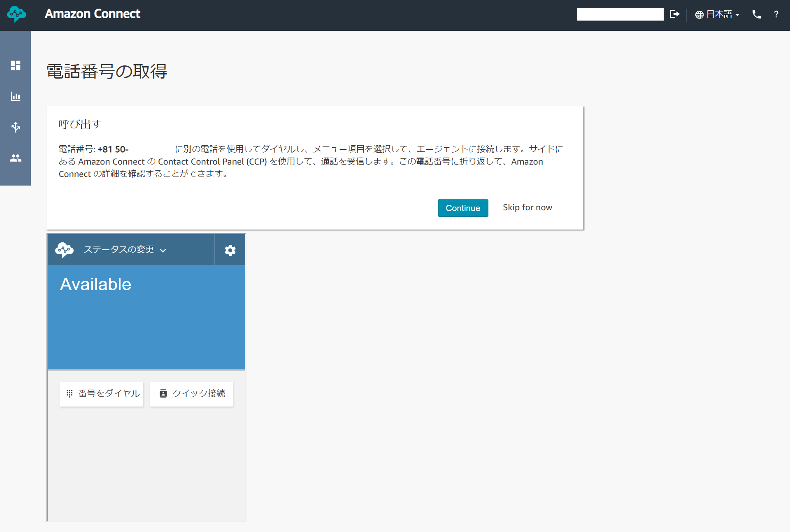Open the help question mark icon

(x=776, y=14)
